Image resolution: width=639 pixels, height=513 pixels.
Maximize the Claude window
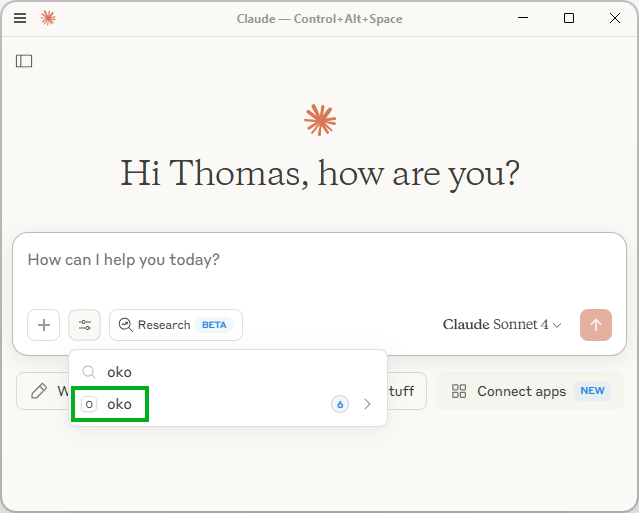[569, 18]
